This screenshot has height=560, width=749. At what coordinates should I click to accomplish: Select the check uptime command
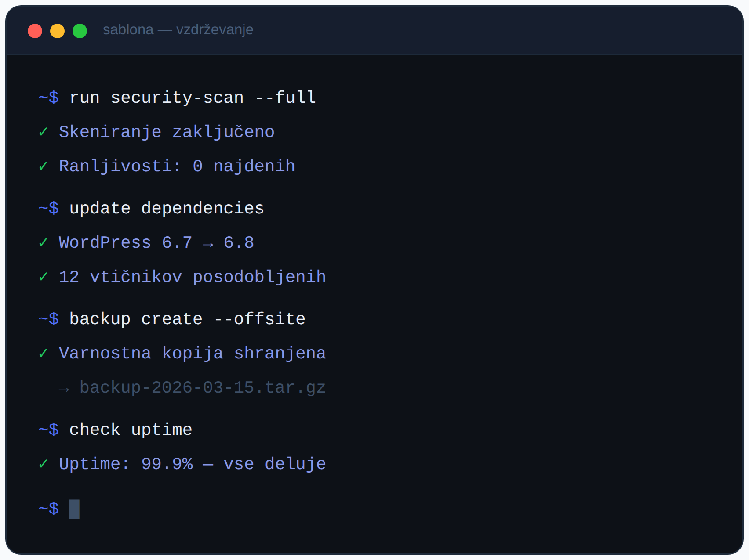point(131,430)
